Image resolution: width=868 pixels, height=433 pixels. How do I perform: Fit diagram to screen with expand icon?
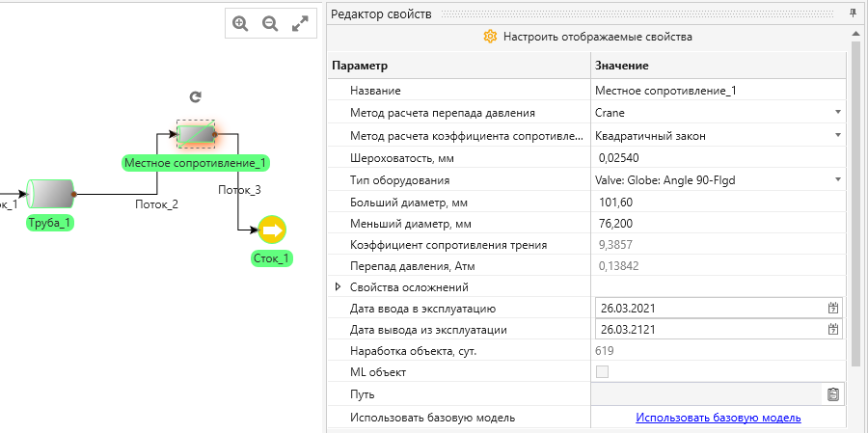pos(300,24)
